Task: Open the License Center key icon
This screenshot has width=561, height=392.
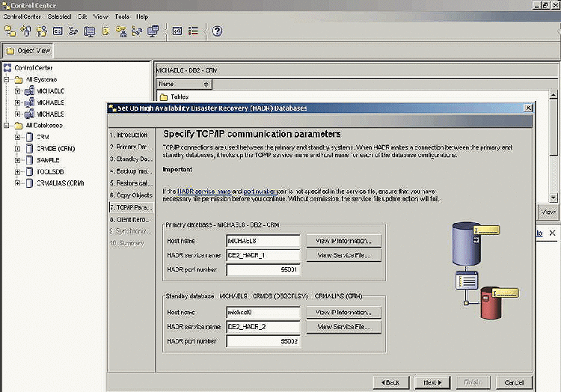Action: pos(121,31)
